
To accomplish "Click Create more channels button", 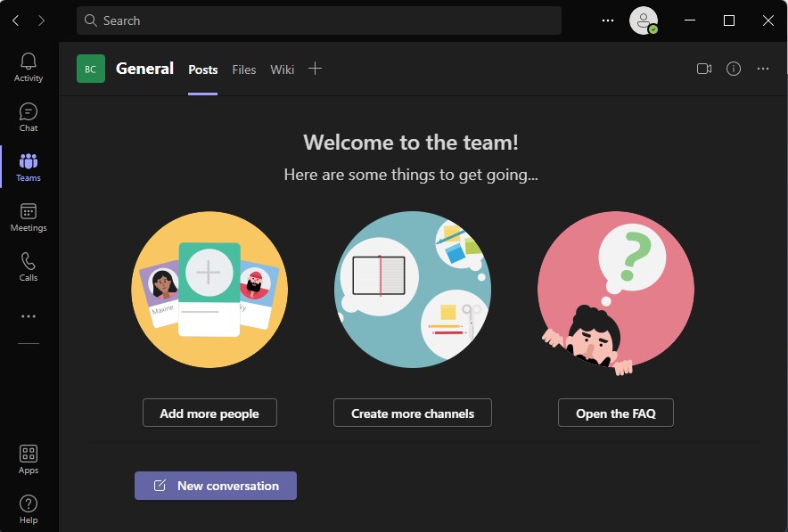I will coord(413,413).
